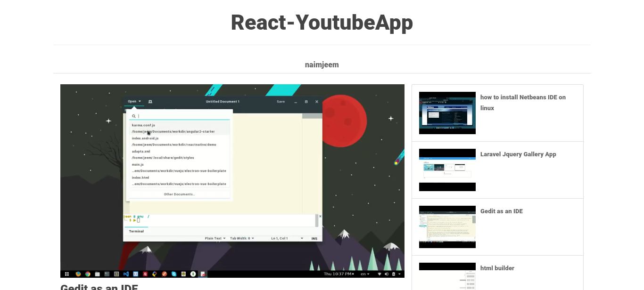The height and width of the screenshot is (290, 644).
Task: Open the Tab Width: 8 dropdown
Action: (x=242, y=238)
